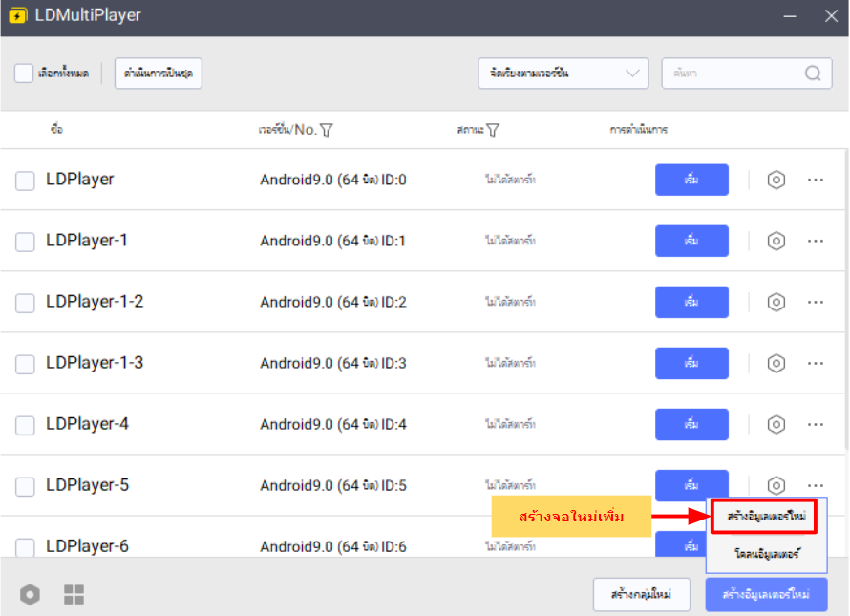Click blue new emulator button at bottom

(x=766, y=594)
